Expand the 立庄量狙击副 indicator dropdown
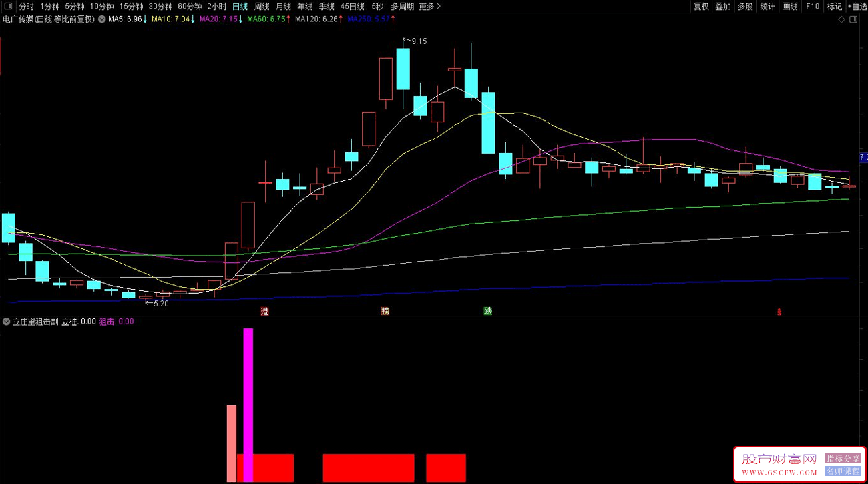868x484 pixels. [7, 322]
